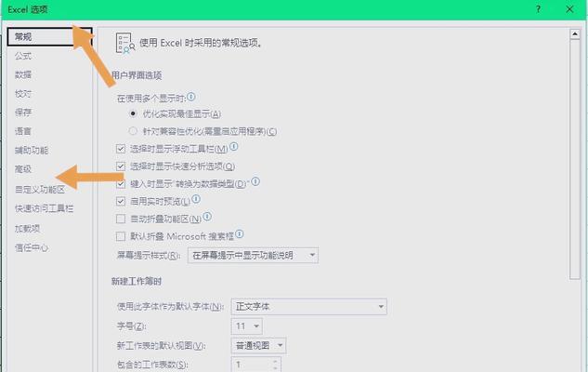
Task: Toggle 选择时显示快速分析选项 checkbox
Action: click(x=121, y=166)
